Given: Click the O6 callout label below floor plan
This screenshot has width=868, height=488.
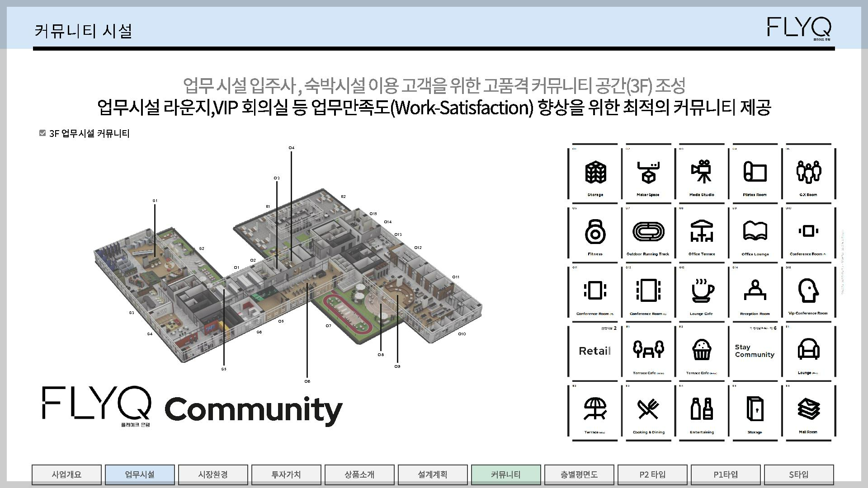Looking at the screenshot, I should coord(307,381).
